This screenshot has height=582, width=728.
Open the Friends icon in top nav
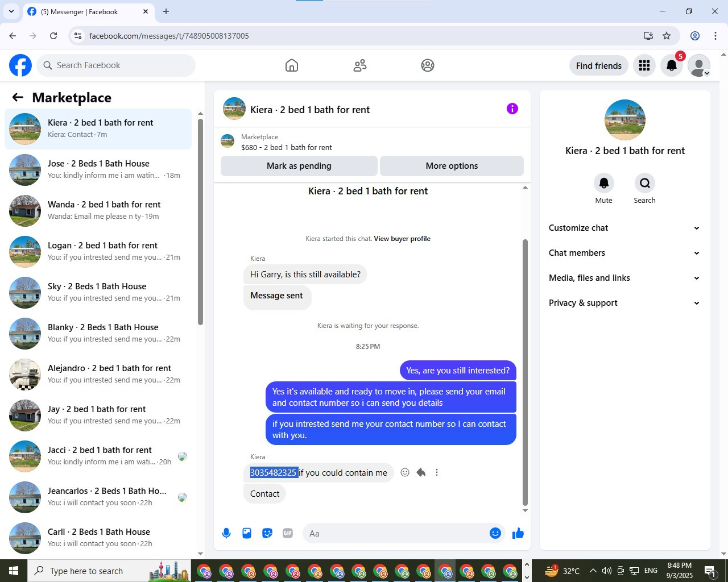pyautogui.click(x=360, y=65)
